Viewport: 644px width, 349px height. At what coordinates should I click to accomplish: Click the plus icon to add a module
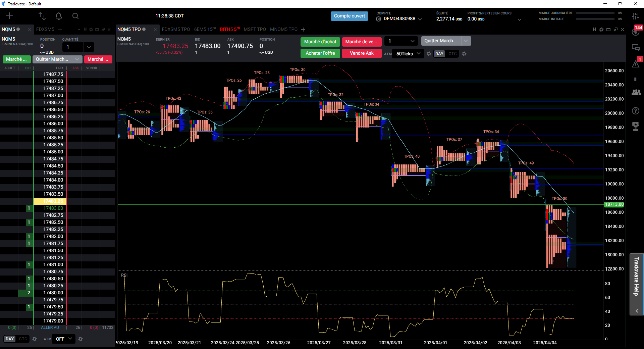point(9,16)
